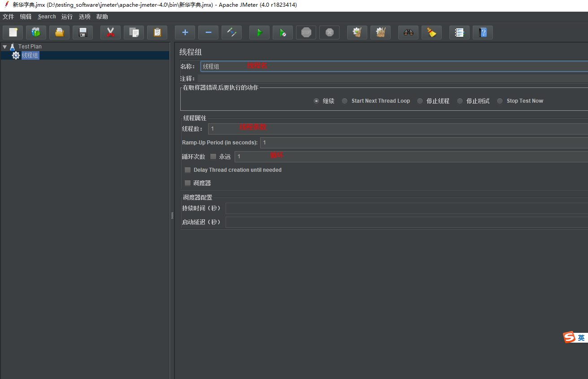Check the 永远 loop forever checkbox
Viewport: 588px width, 379px height.
point(213,157)
